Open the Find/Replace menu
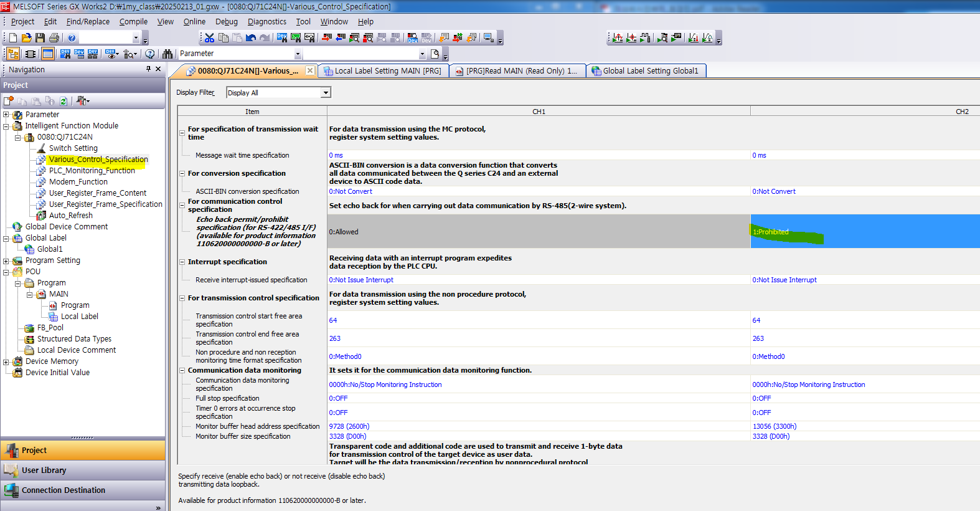 [x=88, y=21]
